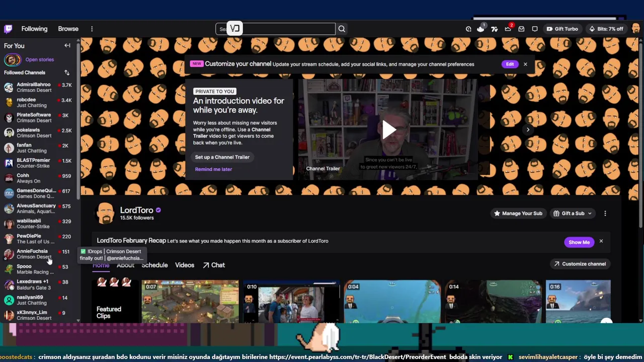Open AnnieFuchsia Crimson Desert channel
644x362 pixels.
(x=38, y=254)
